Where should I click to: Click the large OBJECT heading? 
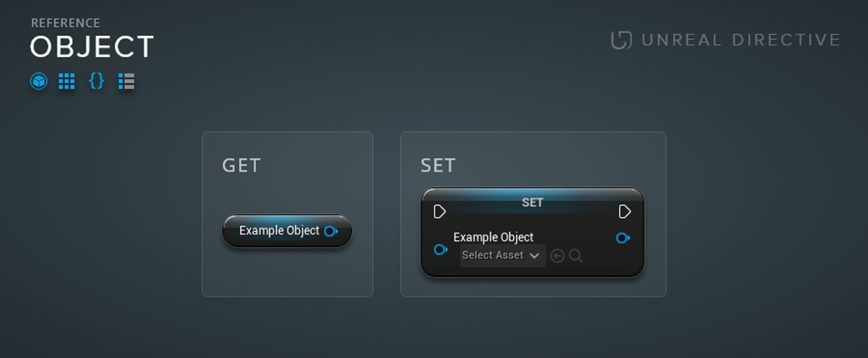pos(92,47)
